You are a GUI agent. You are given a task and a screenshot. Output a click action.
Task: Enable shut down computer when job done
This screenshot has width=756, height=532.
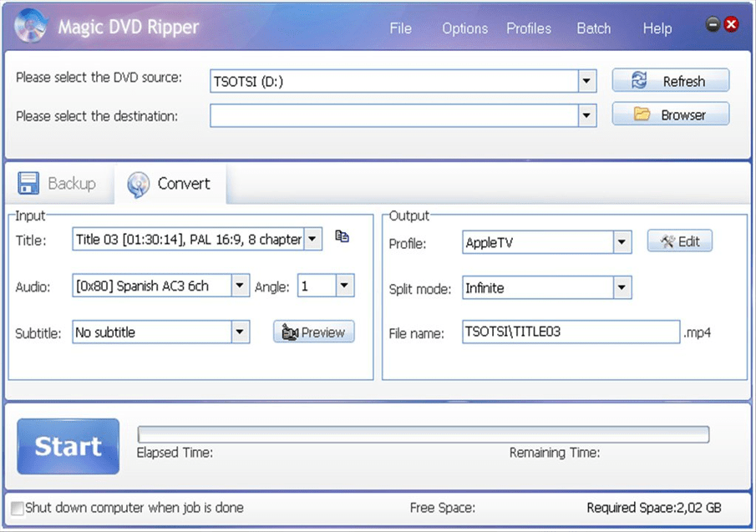point(18,508)
